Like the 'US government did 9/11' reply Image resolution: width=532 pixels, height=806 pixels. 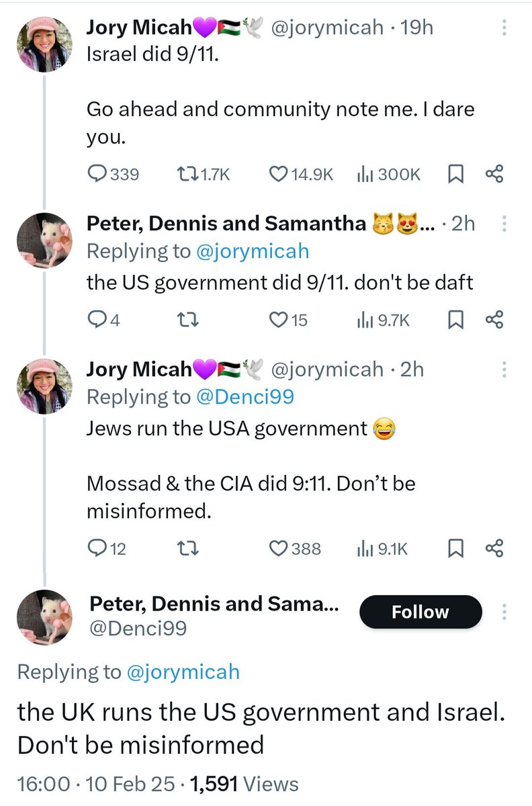(x=278, y=320)
